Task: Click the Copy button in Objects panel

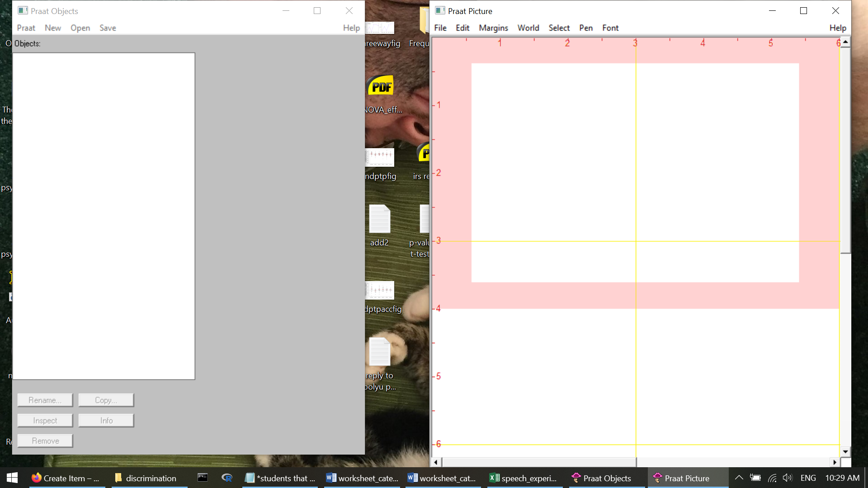Action: click(x=105, y=400)
